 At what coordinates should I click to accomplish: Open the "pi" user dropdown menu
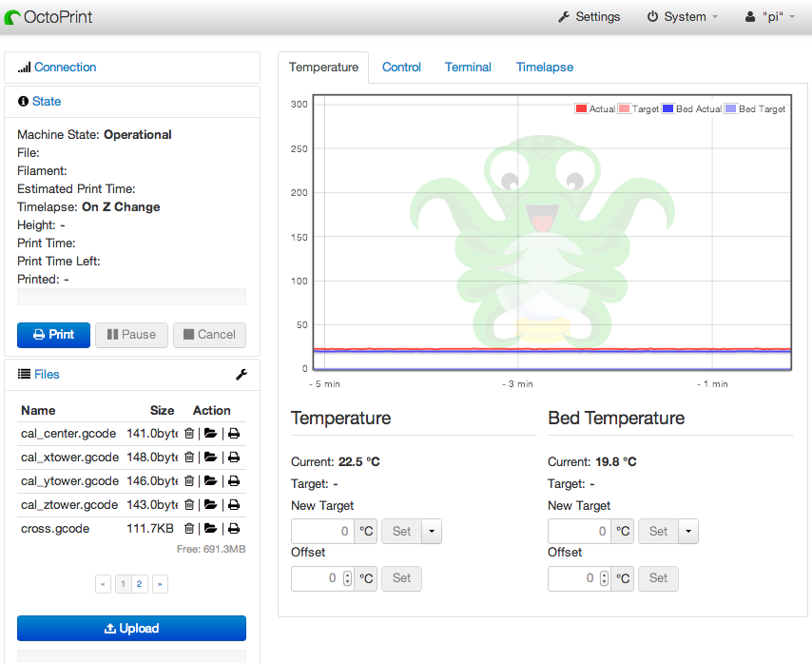pos(769,17)
